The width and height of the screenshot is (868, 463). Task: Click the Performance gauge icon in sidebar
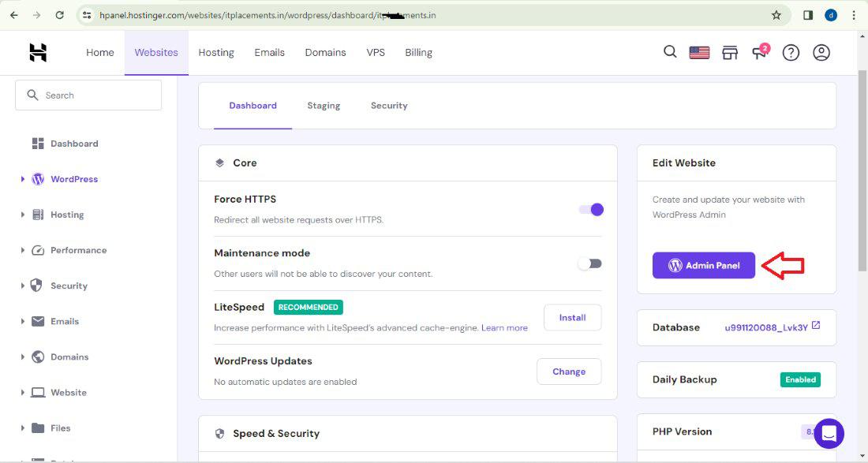[x=38, y=250]
